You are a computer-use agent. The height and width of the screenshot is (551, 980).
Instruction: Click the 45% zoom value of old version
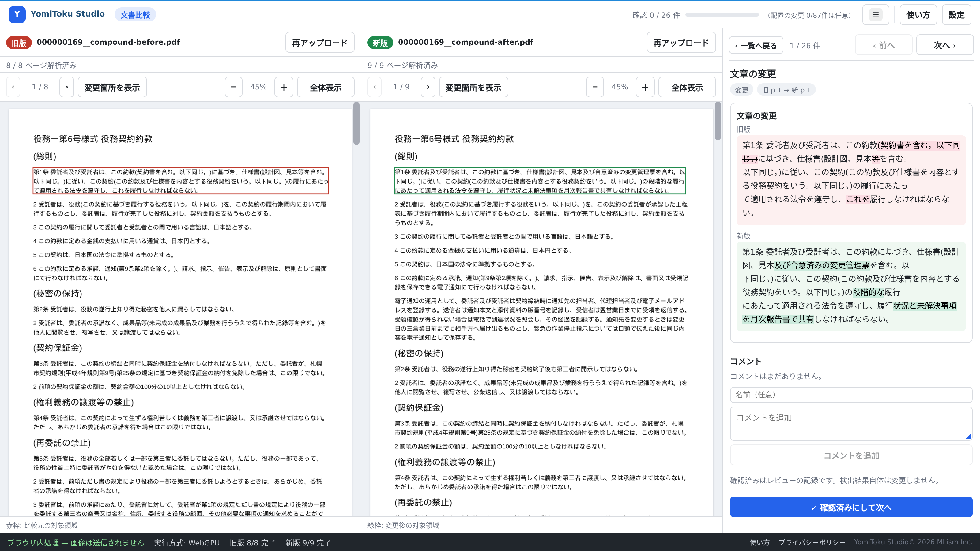[x=258, y=87]
